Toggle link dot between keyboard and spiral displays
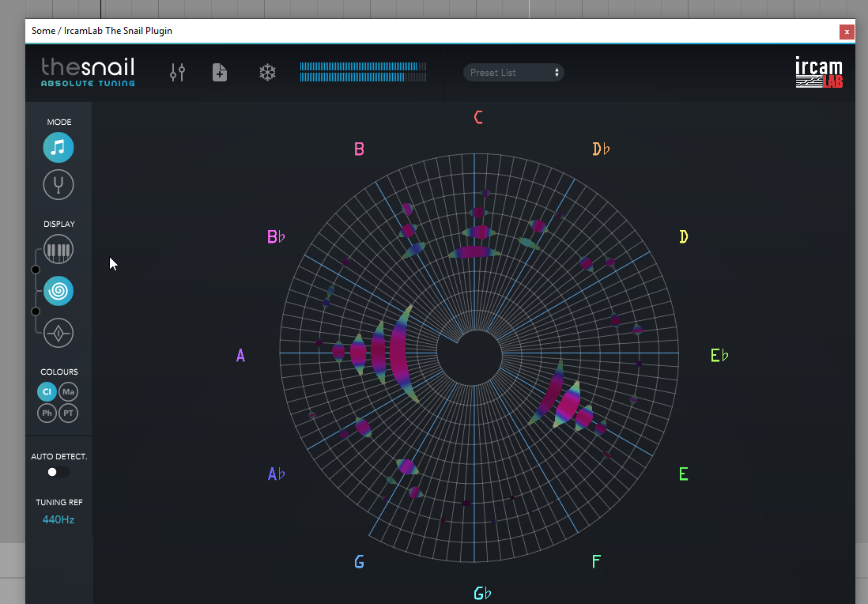This screenshot has height=604, width=868. [35, 270]
